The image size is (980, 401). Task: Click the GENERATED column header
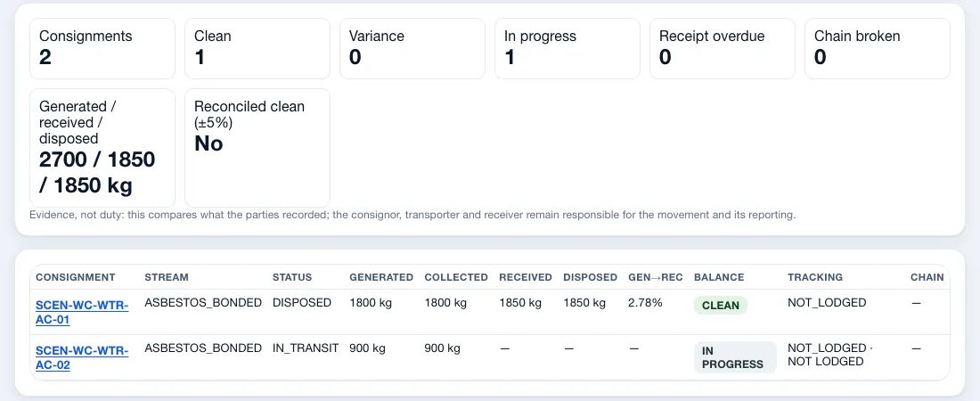pos(381,277)
